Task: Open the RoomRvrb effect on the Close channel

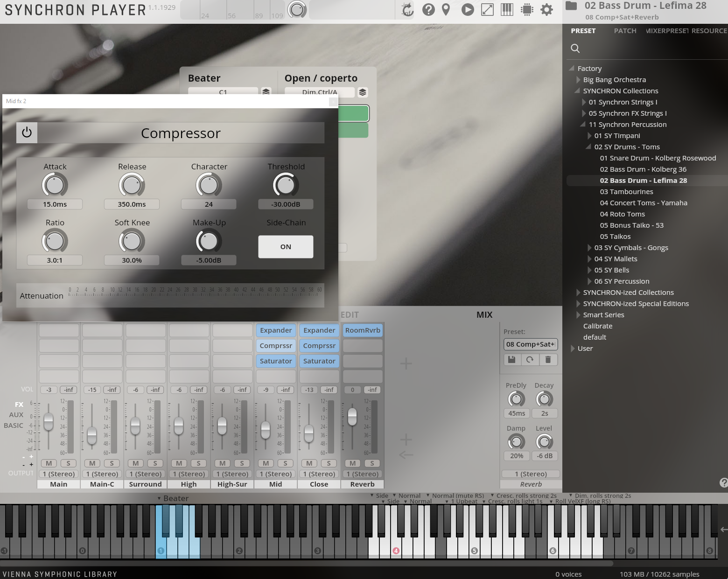Action: point(363,330)
